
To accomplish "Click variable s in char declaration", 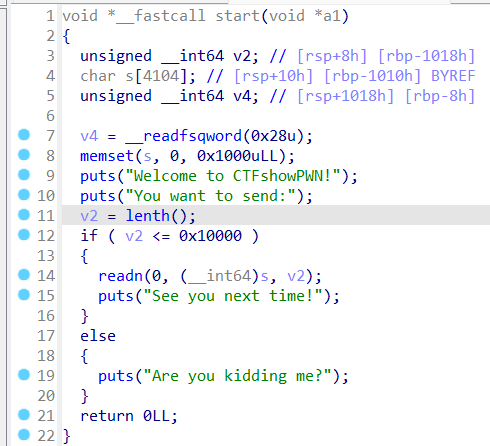I will tap(130, 76).
